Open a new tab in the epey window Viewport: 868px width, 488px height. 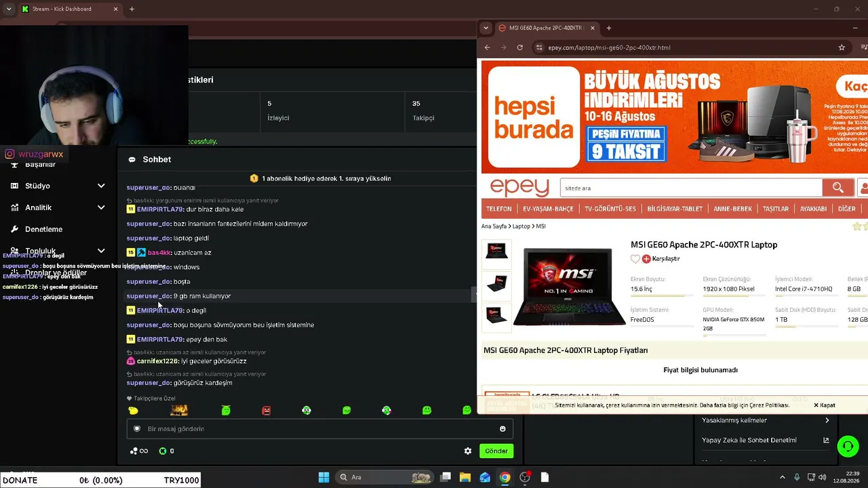tap(608, 28)
